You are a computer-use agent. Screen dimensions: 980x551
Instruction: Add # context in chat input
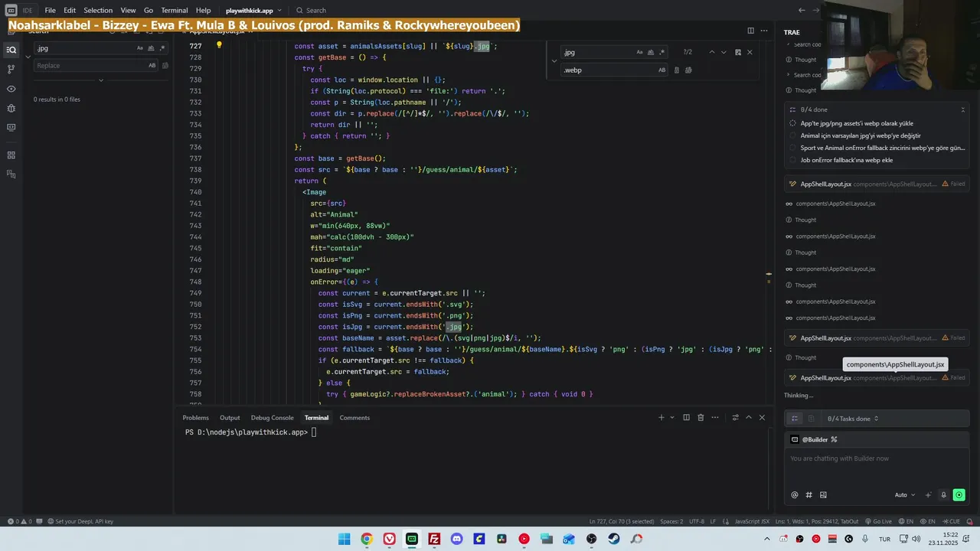(x=808, y=495)
